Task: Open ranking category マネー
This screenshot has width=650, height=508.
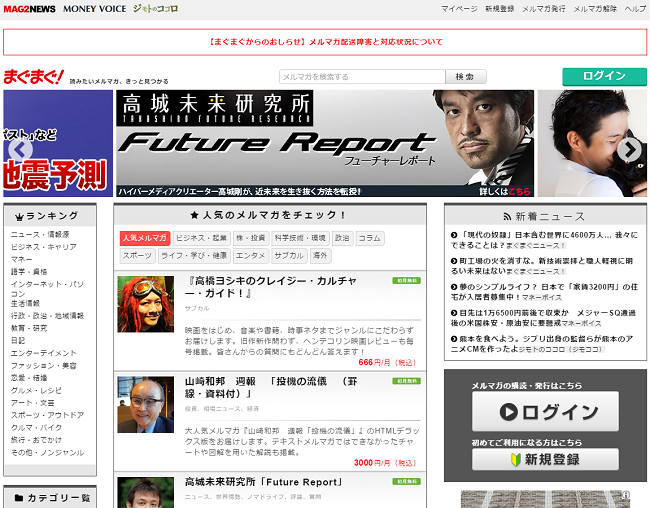Action: [x=22, y=259]
